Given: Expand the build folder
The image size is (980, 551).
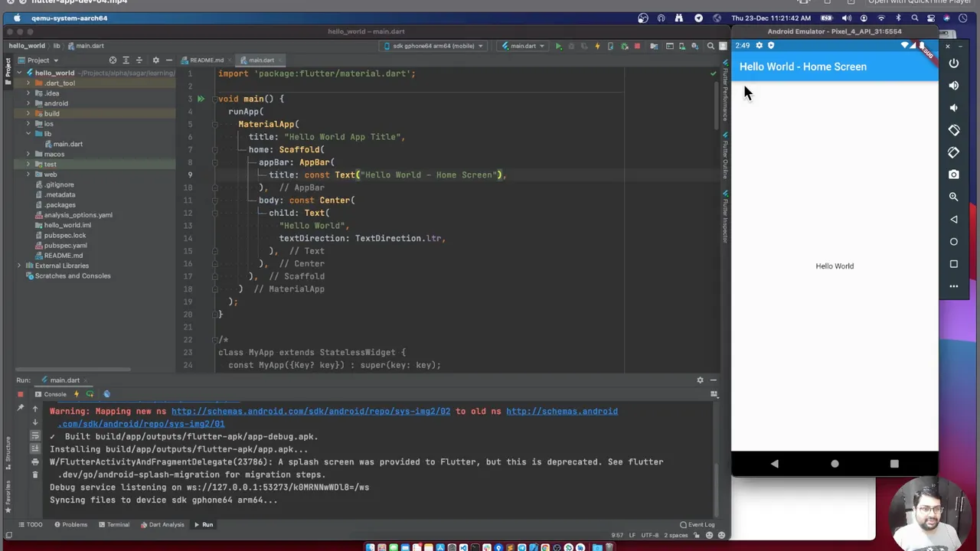Looking at the screenshot, I should (28, 113).
